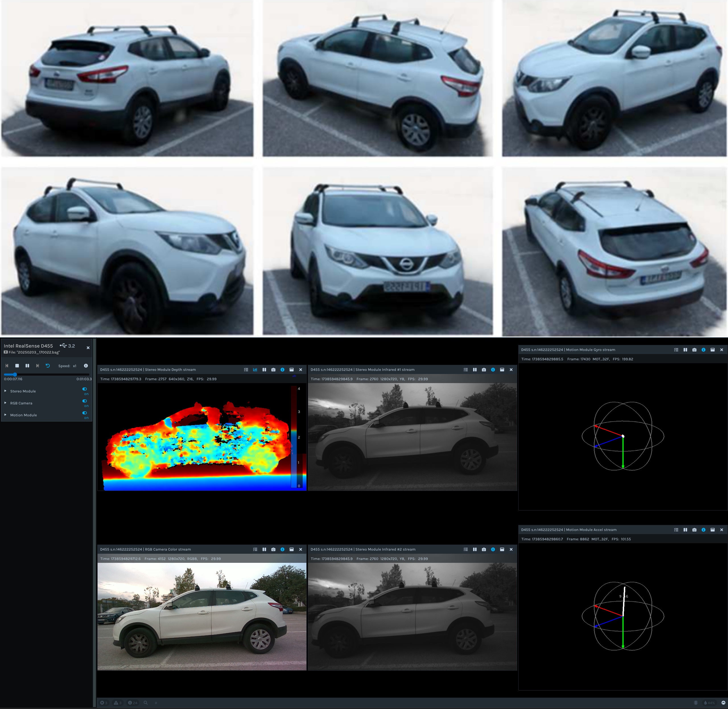Disable the Motion Module toggle
Viewport: 728px width, 709px height.
click(84, 413)
